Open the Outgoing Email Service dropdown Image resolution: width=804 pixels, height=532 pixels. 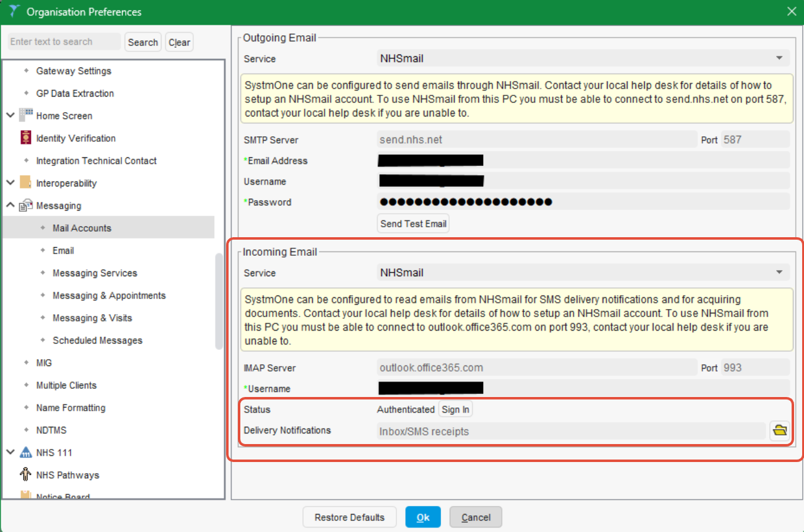pyautogui.click(x=779, y=58)
